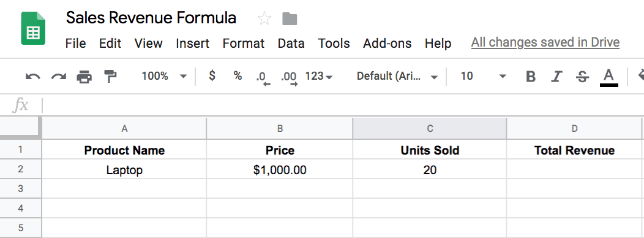
Task: Select the Product Name cell
Action: pos(124,150)
